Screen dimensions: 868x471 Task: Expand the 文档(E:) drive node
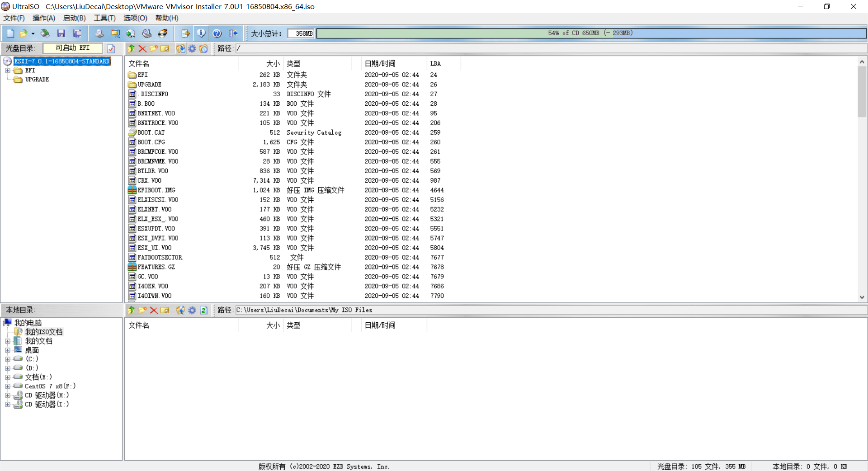pos(7,377)
